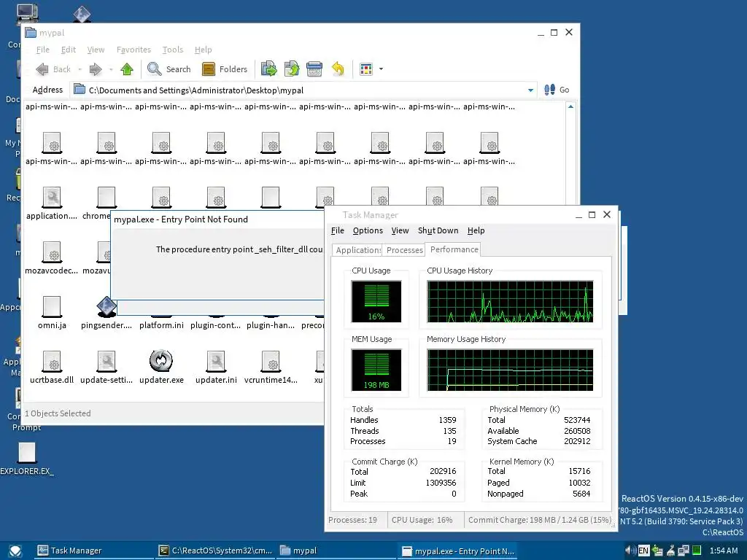This screenshot has width=747, height=560.
Task: Select the vcruntime14... file icon
Action: coord(271,361)
